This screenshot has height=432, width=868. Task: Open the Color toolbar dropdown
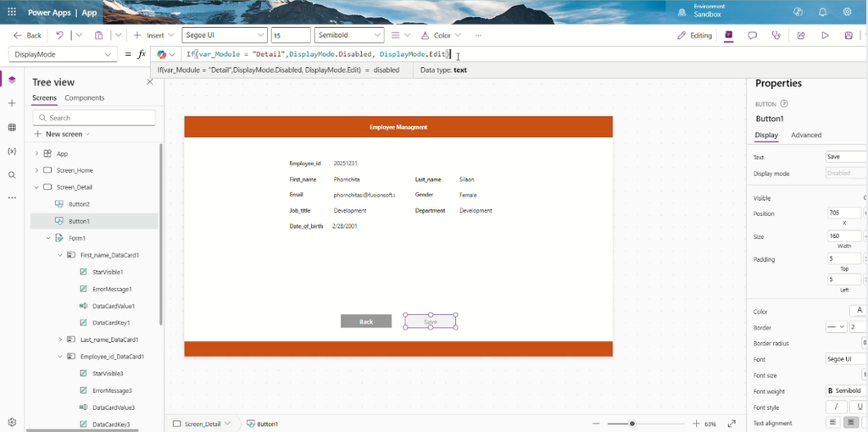441,36
